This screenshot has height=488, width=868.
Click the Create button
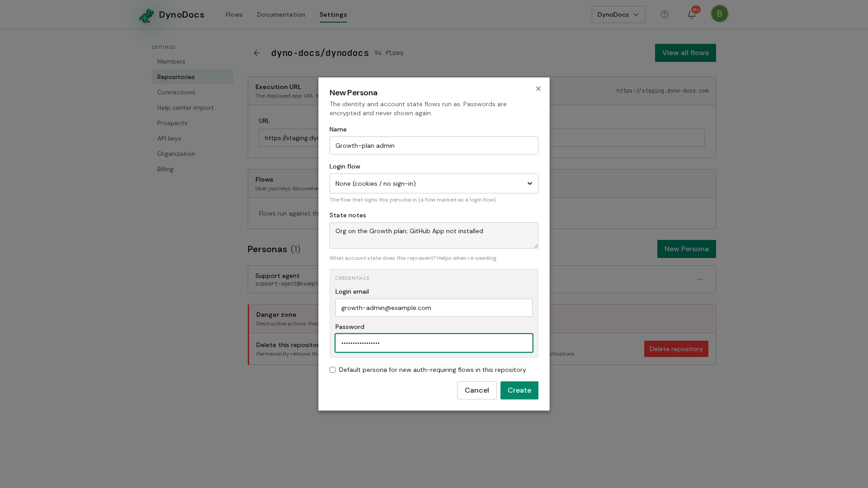tap(519, 390)
